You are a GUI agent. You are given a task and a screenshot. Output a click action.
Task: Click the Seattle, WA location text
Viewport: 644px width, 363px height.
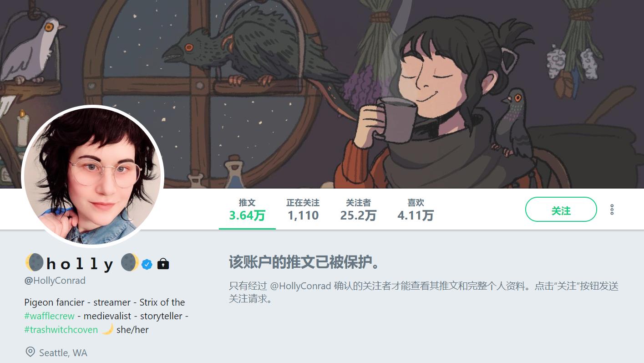pos(63,353)
